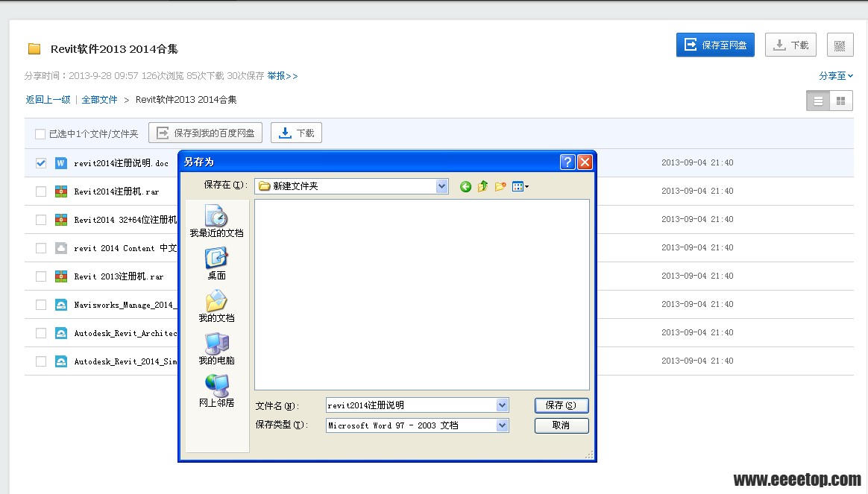
Task: Check the Revit 2013注册机.rar checkbox
Action: pyautogui.click(x=41, y=276)
